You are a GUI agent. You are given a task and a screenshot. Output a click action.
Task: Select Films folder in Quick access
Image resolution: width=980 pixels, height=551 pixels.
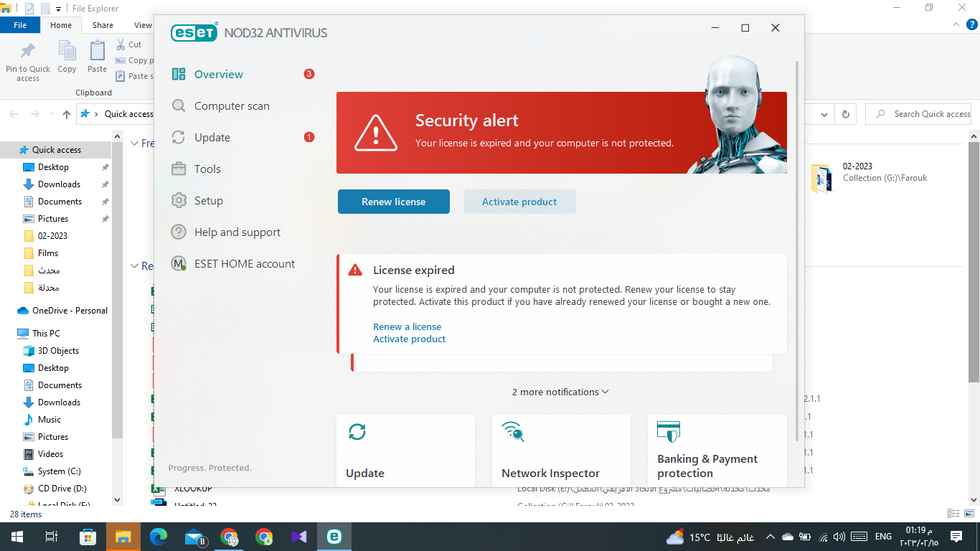48,253
